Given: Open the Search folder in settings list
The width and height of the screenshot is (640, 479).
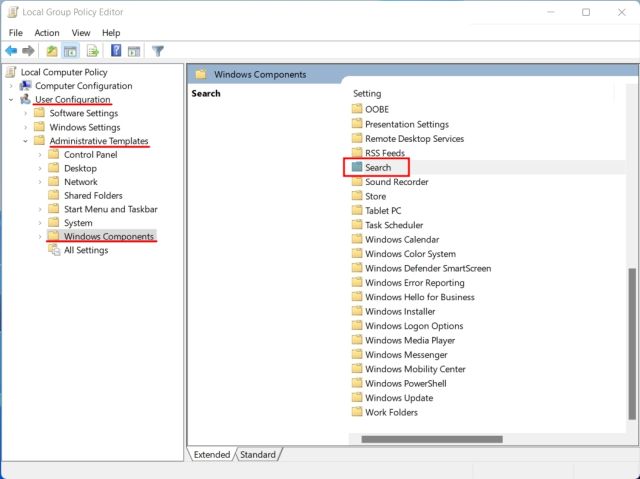Looking at the screenshot, I should [x=378, y=168].
